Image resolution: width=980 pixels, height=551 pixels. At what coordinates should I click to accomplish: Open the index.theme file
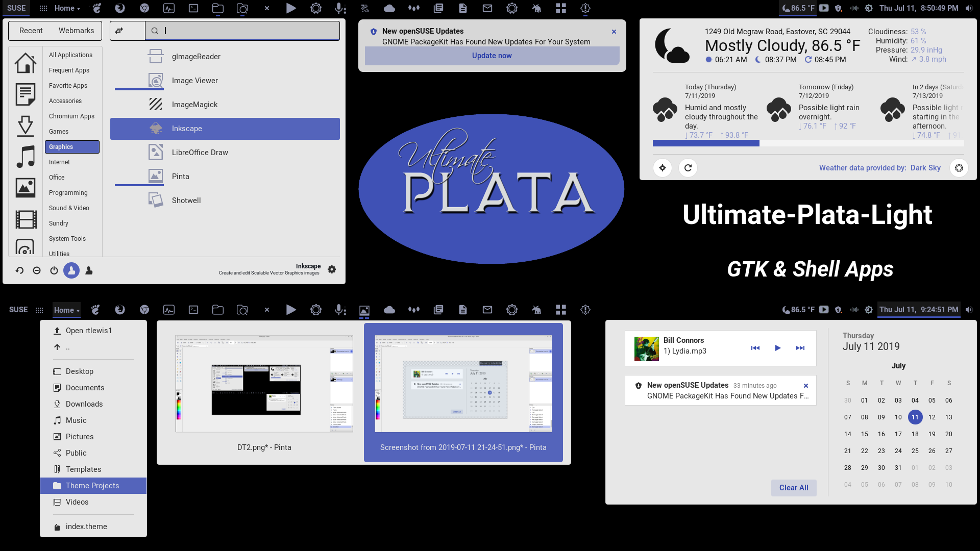click(93, 527)
